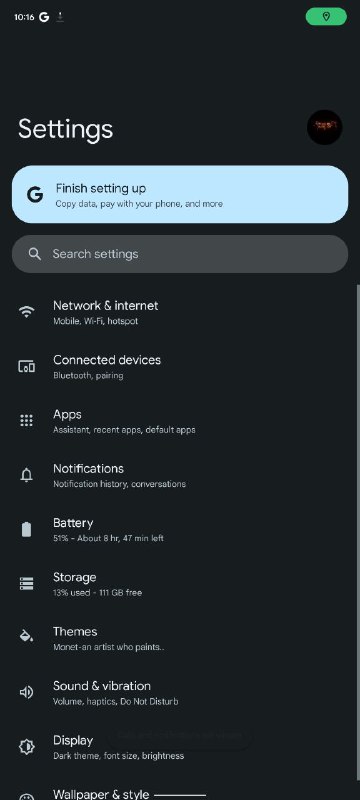
Task: Tap the Display brightness icon
Action: pos(27,746)
